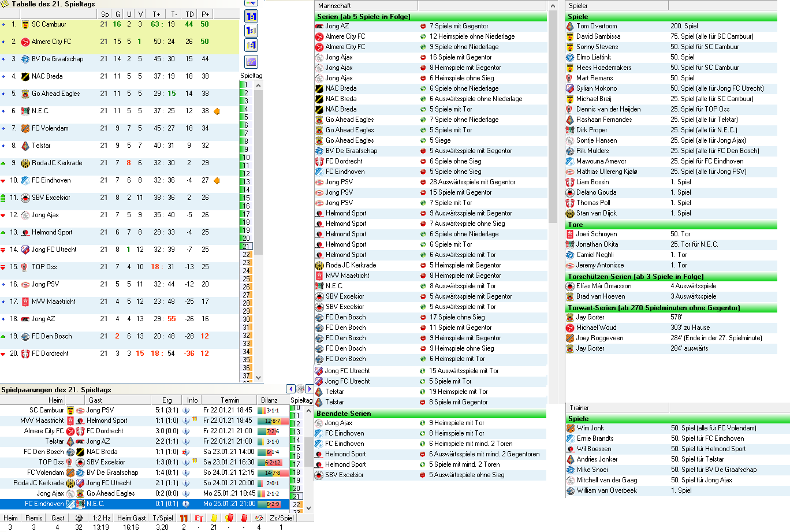This screenshot has height=532, width=790.
Task: Open match info for FC Volendam vs De Graafschap
Action: click(186, 473)
